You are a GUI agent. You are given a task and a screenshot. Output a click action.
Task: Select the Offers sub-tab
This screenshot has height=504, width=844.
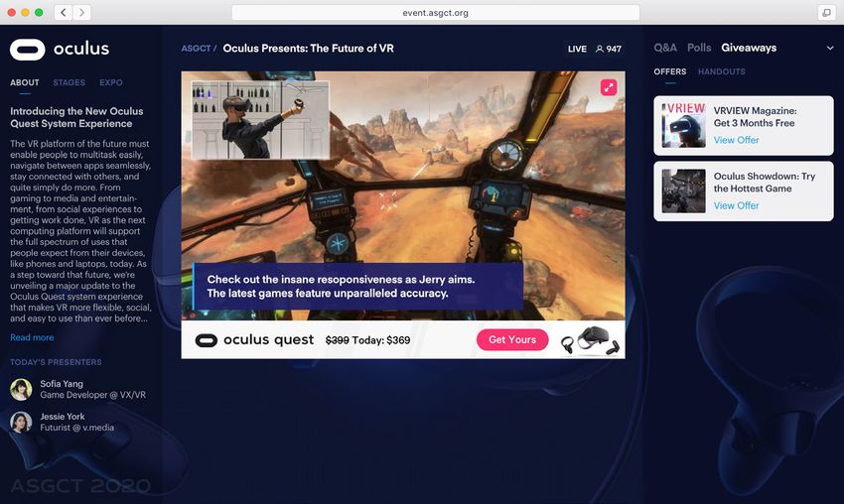coord(670,71)
